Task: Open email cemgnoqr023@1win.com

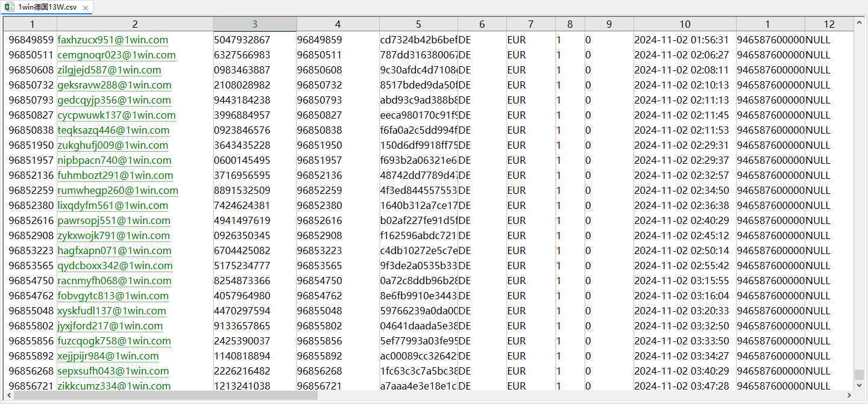Action: click(x=117, y=55)
